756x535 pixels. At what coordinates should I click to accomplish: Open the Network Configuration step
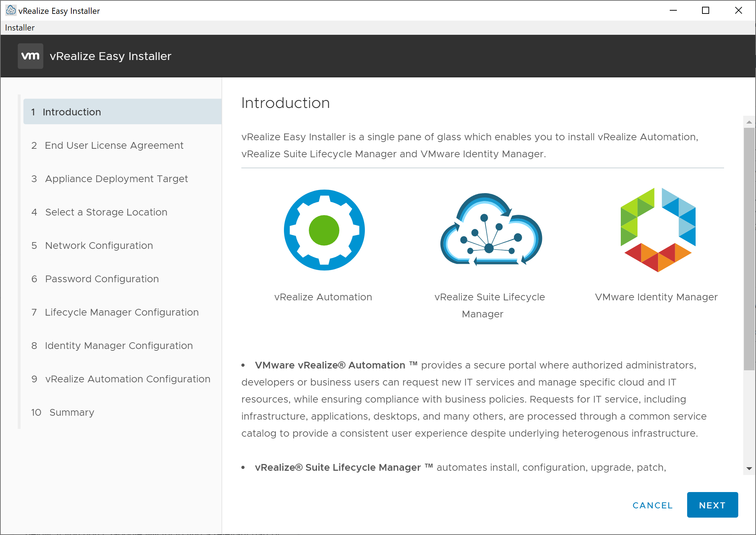(99, 246)
